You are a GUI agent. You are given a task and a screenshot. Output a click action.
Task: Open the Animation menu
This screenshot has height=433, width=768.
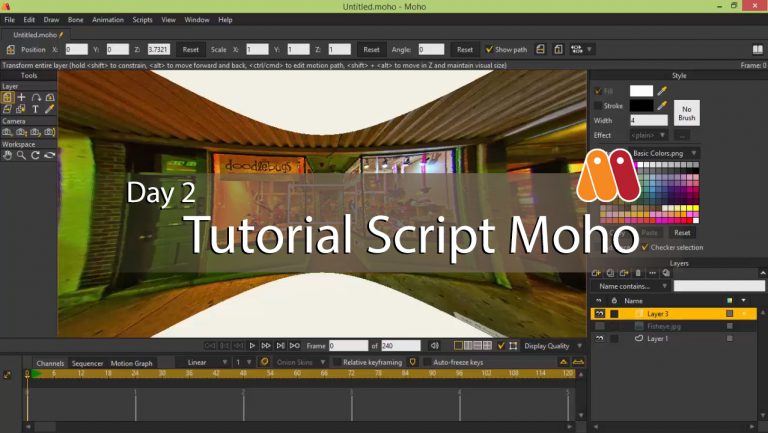click(x=107, y=19)
